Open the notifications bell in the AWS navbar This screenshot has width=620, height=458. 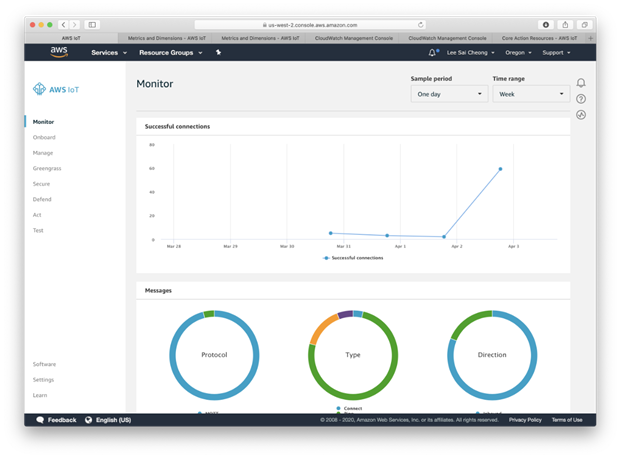click(432, 52)
